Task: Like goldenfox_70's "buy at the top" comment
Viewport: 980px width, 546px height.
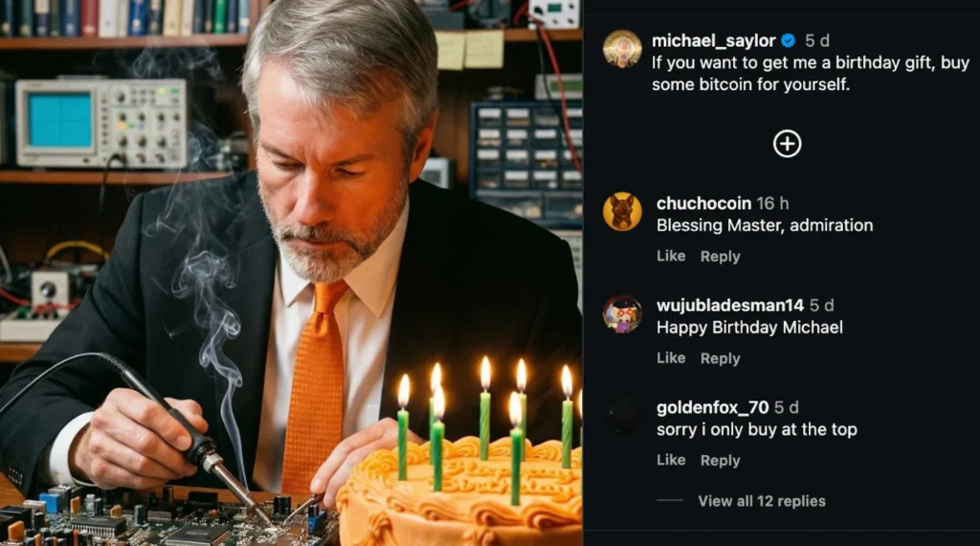Action: pyautogui.click(x=671, y=460)
